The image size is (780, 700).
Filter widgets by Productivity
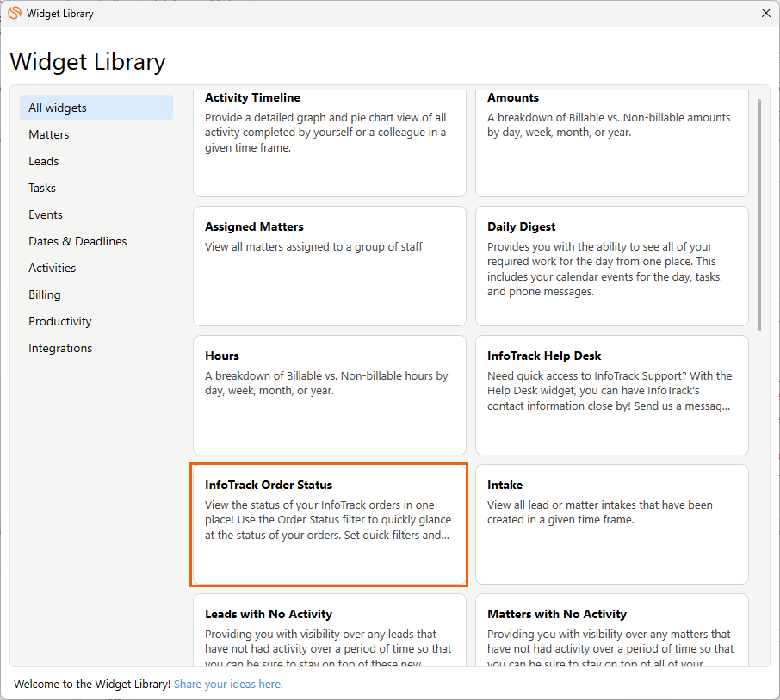pos(60,321)
